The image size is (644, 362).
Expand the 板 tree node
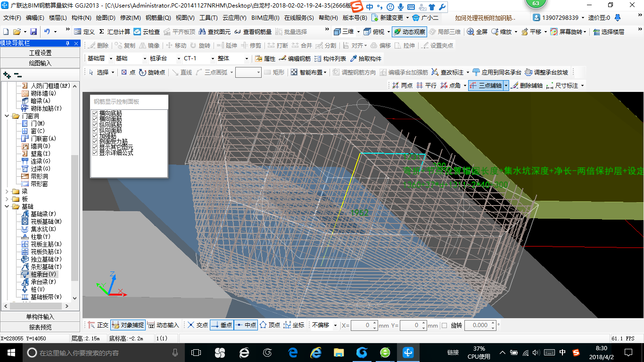[7, 199]
